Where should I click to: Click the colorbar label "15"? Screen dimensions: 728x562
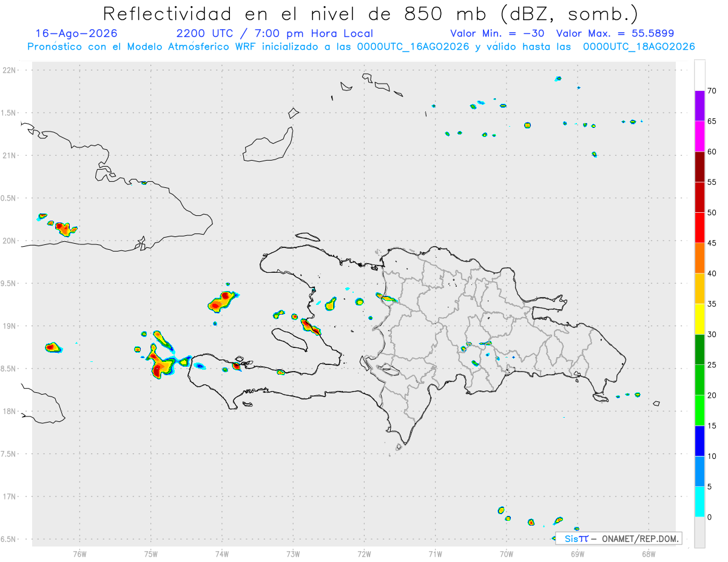(x=713, y=426)
